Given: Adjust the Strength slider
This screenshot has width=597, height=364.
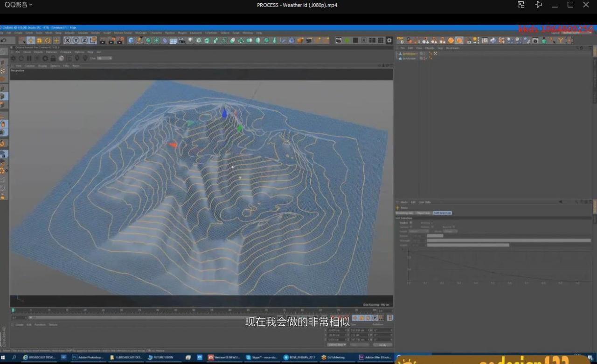Looking at the screenshot, I should pos(509,240).
